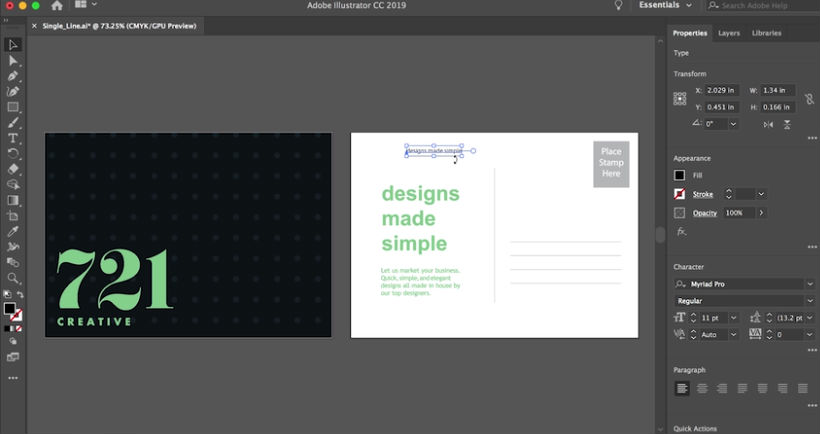Open the stroke weight dropdown
Screen dimensions: 820x434
coord(761,194)
